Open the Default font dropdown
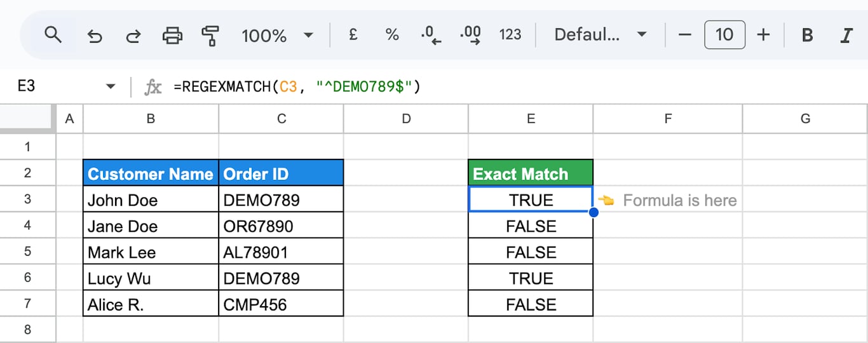868x343 pixels. point(600,35)
